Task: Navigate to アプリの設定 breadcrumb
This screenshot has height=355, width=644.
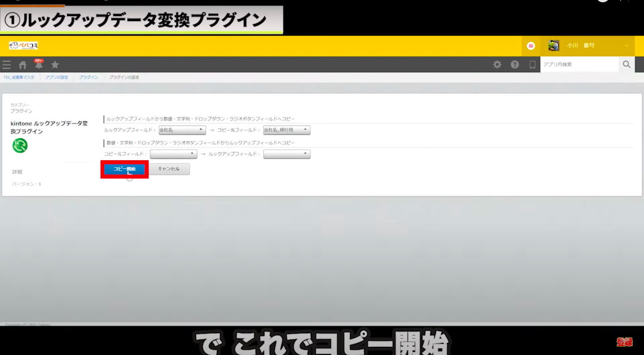Action: tap(57, 77)
